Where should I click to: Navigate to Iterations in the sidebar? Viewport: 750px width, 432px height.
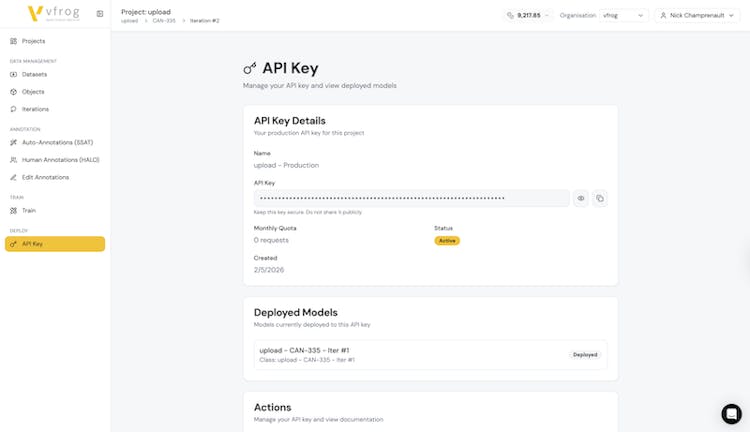pos(35,109)
